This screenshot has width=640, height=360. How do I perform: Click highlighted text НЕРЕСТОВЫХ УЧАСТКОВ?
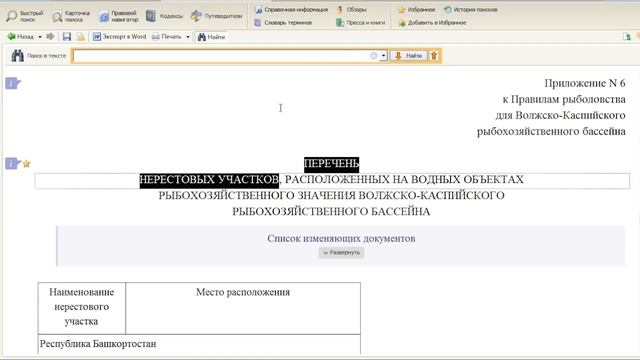pyautogui.click(x=209, y=180)
